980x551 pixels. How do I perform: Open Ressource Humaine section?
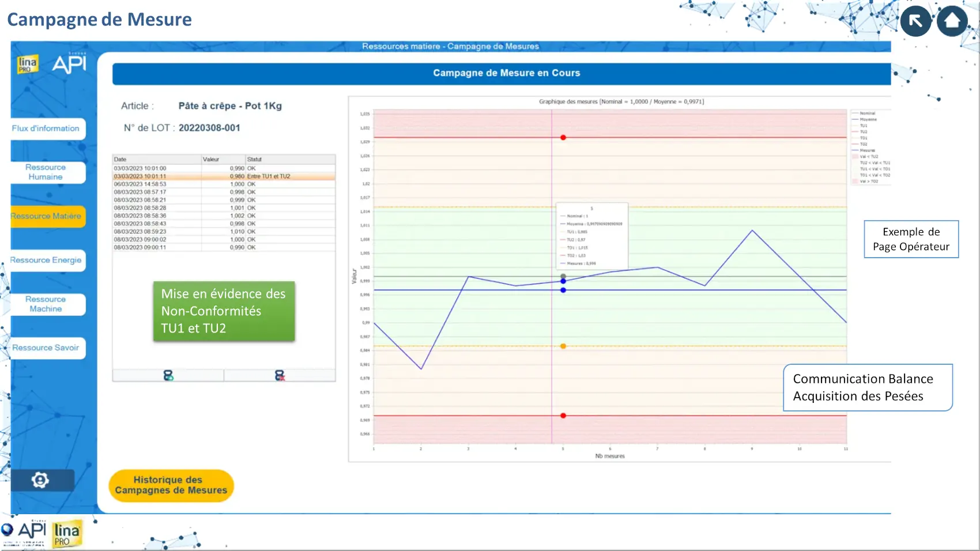(46, 172)
